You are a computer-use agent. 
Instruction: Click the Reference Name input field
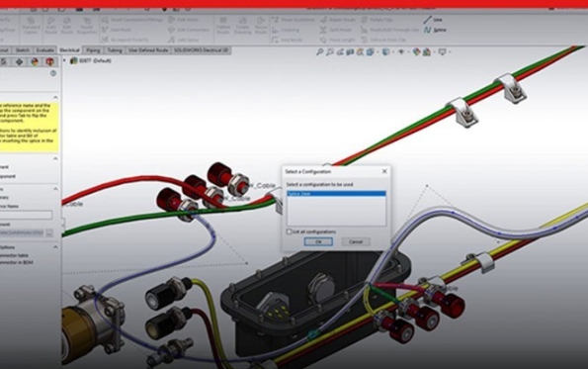(x=26, y=215)
